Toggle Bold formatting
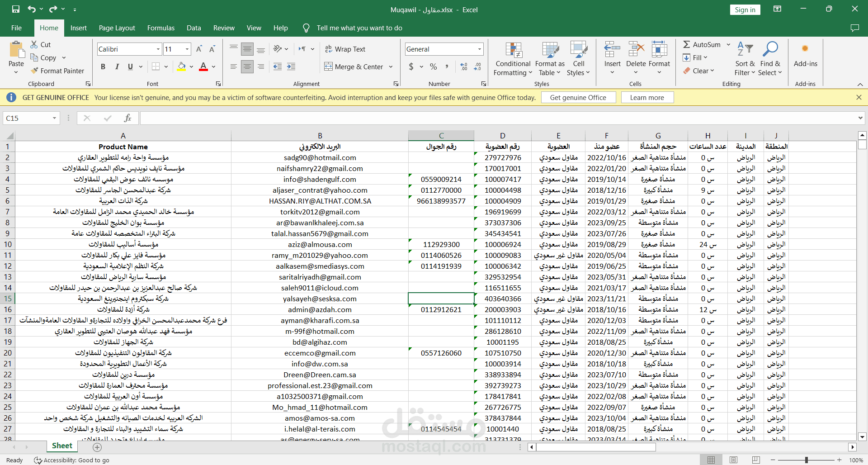Image resolution: width=868 pixels, height=465 pixels. coord(103,66)
